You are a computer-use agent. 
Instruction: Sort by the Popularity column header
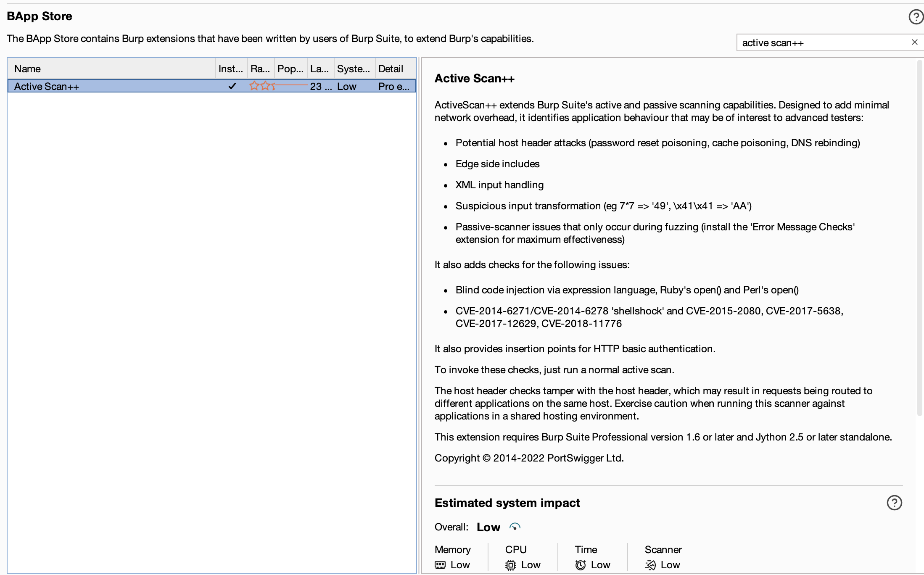coord(290,69)
